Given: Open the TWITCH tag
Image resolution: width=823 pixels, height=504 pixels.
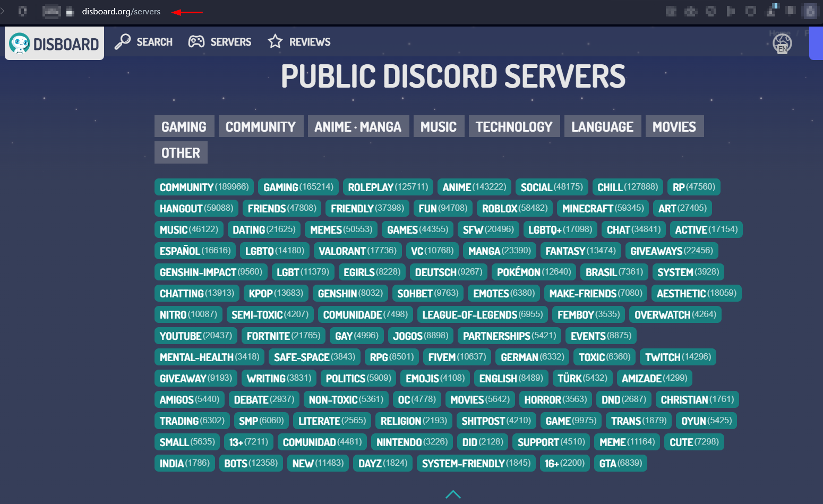Looking at the screenshot, I should tap(678, 357).
